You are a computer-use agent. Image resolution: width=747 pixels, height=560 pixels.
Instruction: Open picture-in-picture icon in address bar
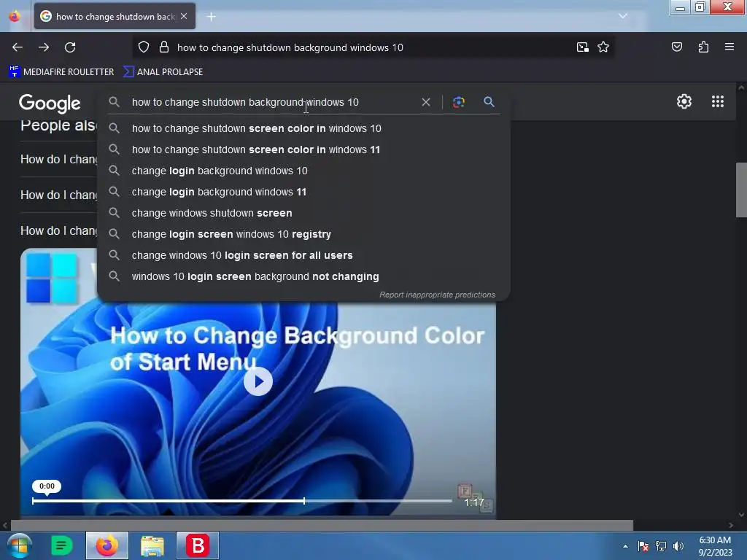pyautogui.click(x=582, y=47)
